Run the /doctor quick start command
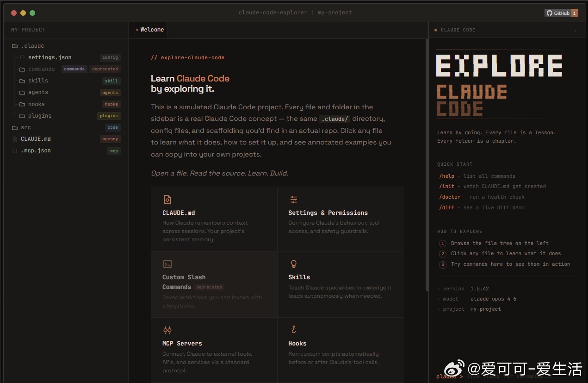 click(450, 197)
